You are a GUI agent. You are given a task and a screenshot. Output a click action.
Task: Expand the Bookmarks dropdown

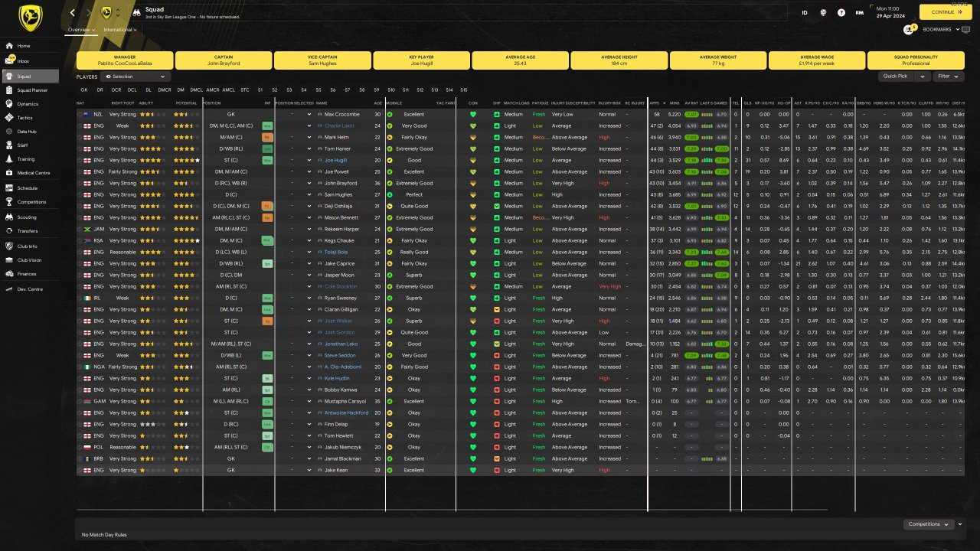pyautogui.click(x=940, y=29)
